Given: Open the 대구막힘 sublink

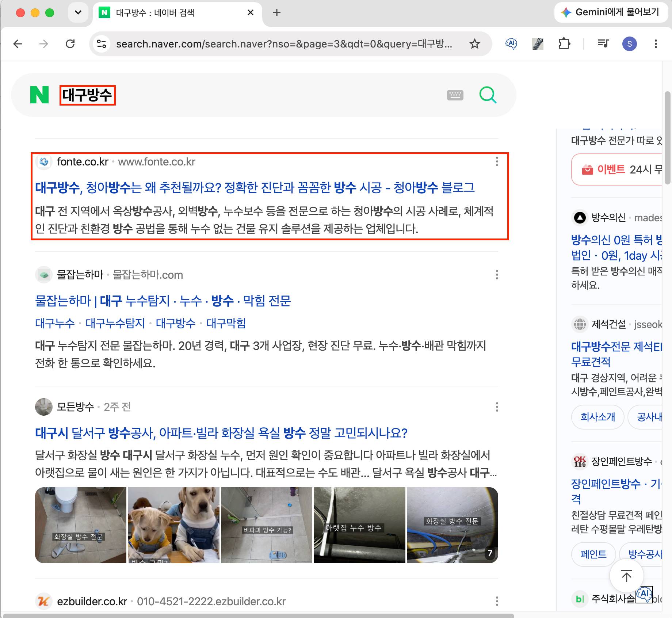Looking at the screenshot, I should pyautogui.click(x=226, y=323).
